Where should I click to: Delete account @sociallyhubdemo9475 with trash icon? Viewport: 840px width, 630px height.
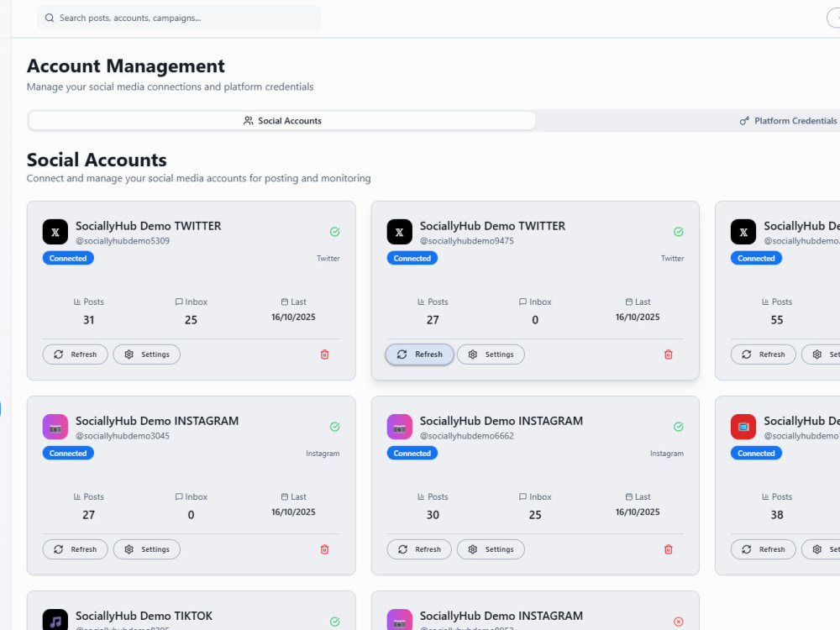click(669, 354)
